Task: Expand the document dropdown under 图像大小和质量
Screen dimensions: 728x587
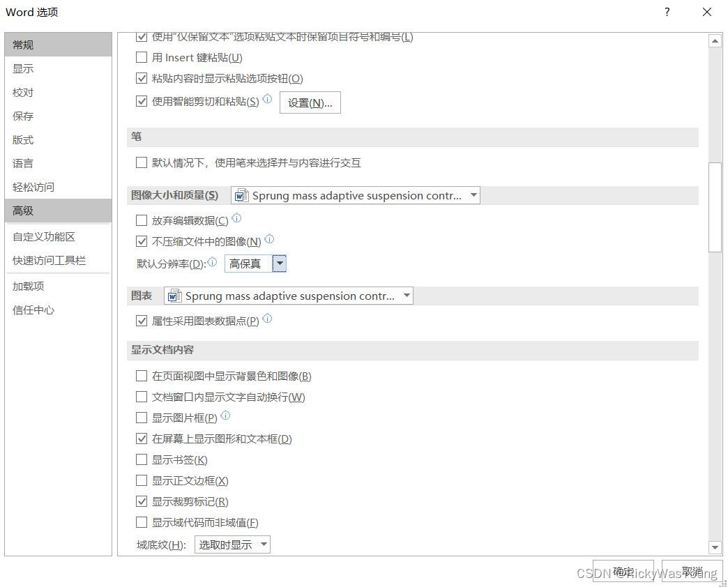Action: coord(473,195)
